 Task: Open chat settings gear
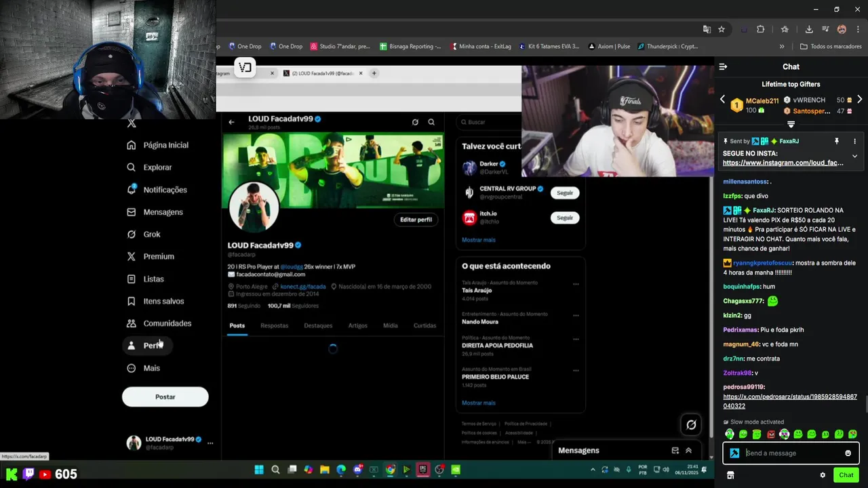pos(823,475)
